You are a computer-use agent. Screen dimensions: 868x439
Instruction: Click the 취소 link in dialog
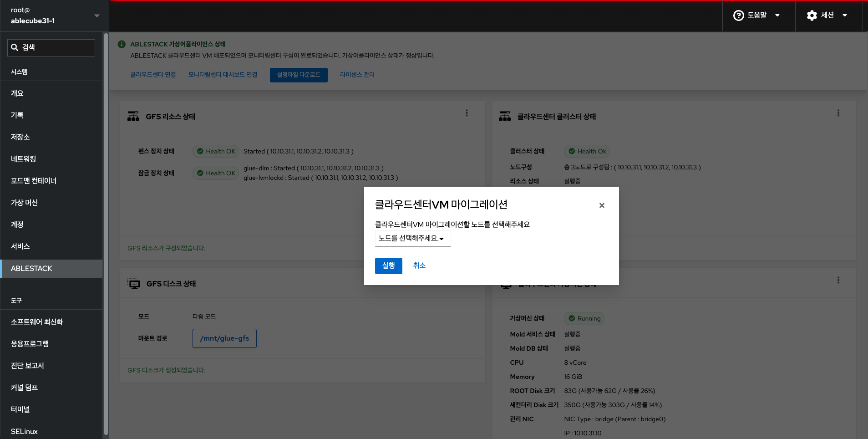pos(419,265)
